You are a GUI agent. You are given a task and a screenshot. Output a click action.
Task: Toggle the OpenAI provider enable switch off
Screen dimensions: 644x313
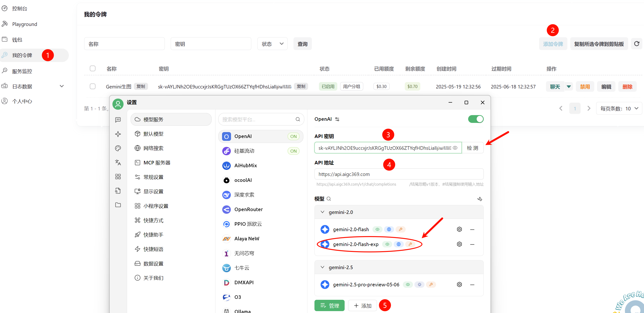[475, 119]
